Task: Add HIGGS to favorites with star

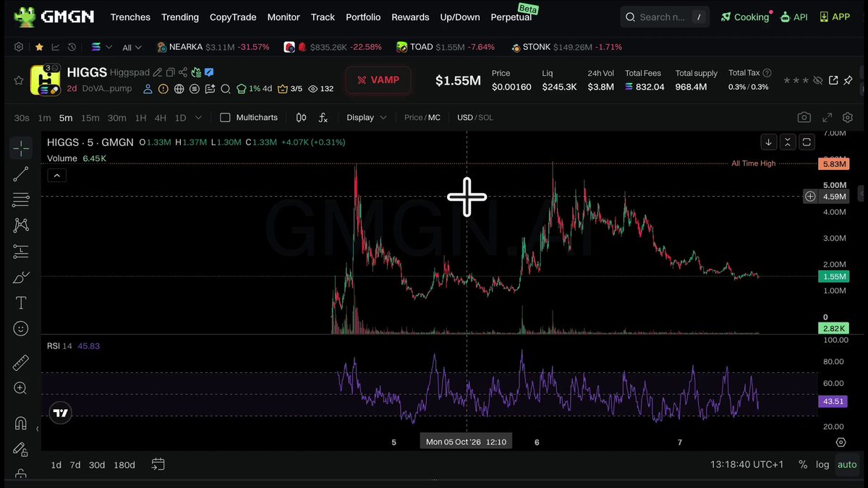Action: pos(19,80)
